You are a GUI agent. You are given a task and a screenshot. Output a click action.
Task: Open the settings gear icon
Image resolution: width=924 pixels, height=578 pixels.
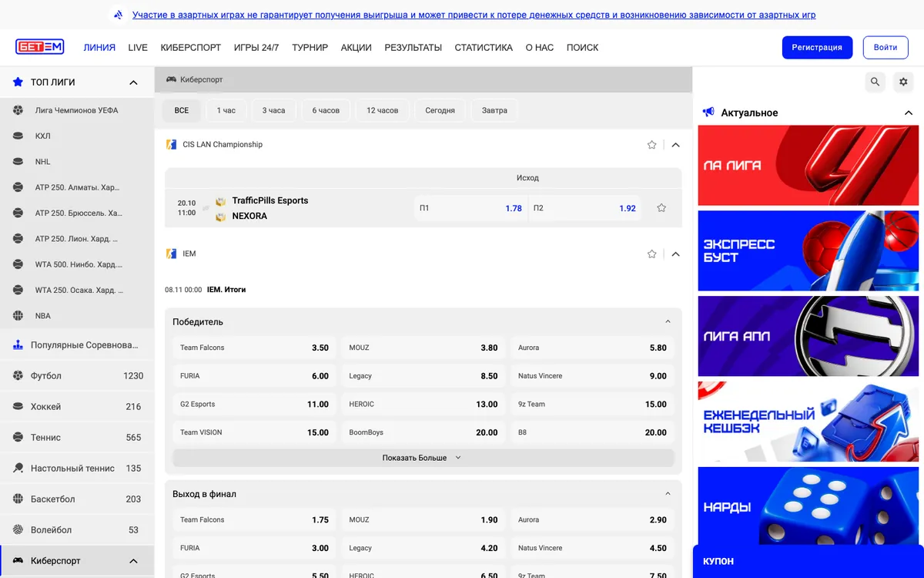tap(903, 82)
